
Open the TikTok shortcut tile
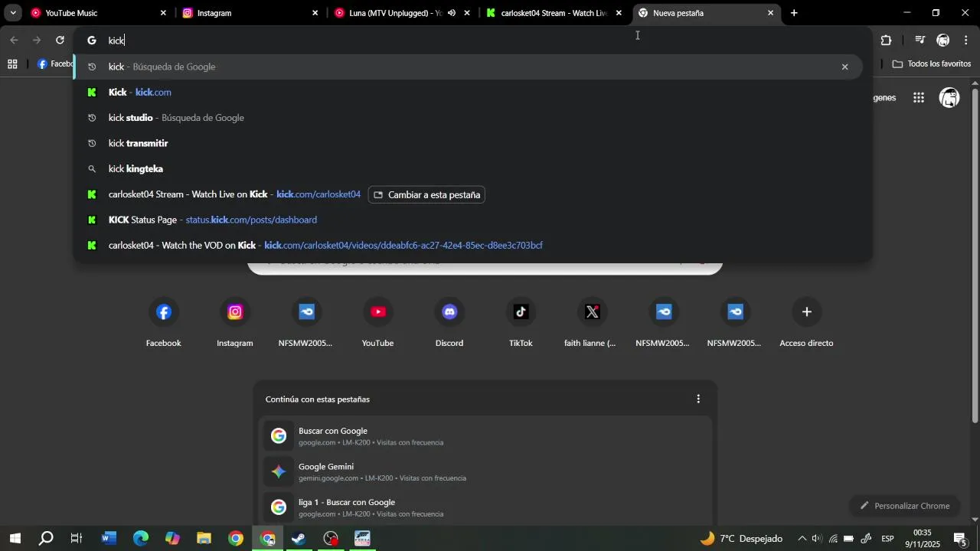point(521,322)
